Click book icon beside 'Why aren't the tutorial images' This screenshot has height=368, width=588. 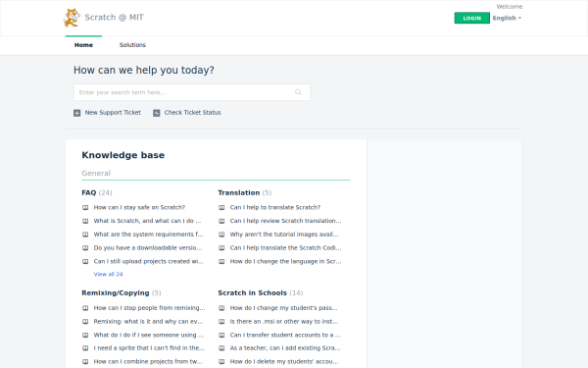tap(221, 235)
